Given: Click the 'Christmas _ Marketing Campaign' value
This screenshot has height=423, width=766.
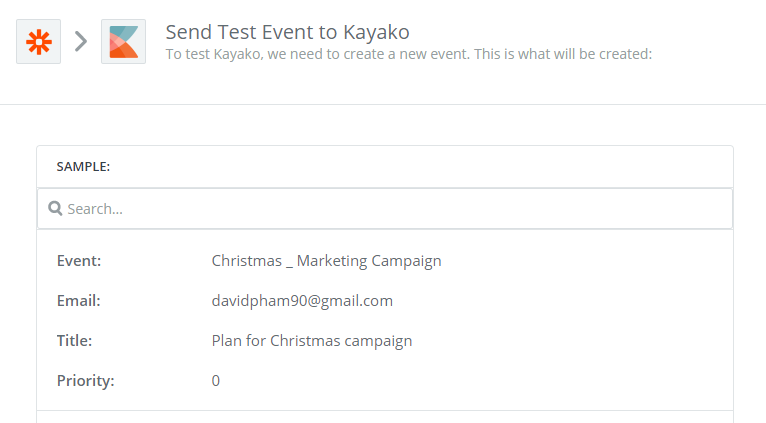Looking at the screenshot, I should pyautogui.click(x=326, y=261).
